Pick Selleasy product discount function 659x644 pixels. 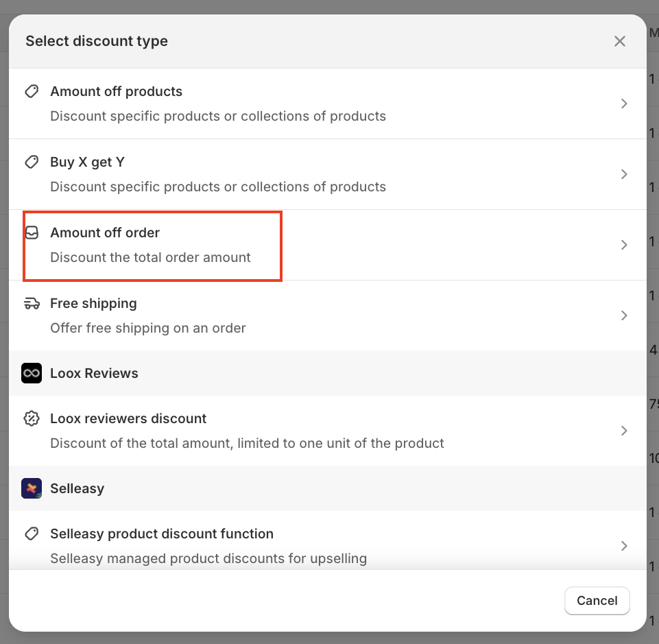162,534
